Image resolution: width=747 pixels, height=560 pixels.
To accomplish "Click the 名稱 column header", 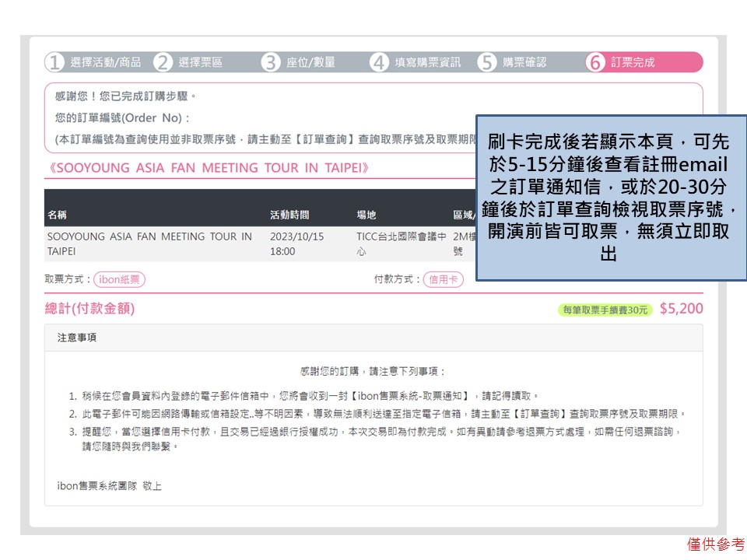I will [57, 215].
